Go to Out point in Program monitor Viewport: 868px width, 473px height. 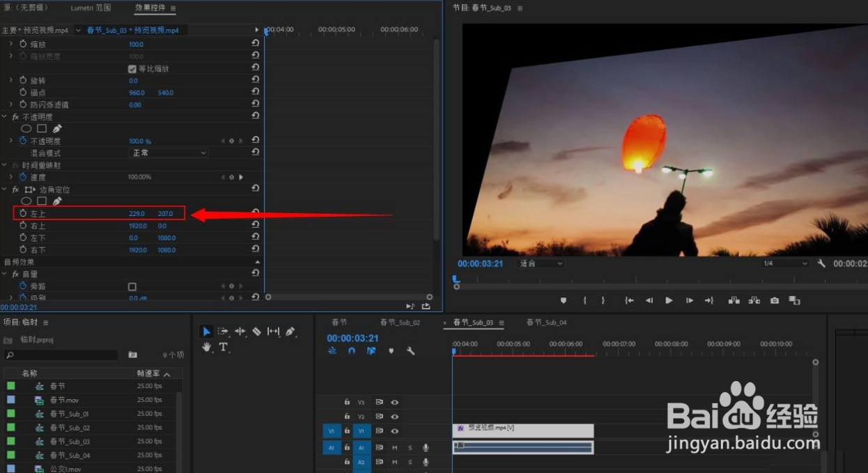pyautogui.click(x=709, y=300)
